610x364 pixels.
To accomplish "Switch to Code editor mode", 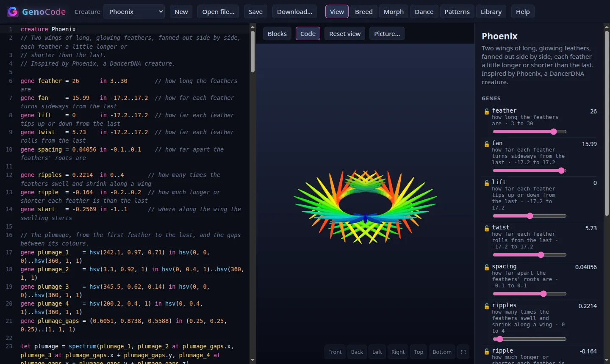I will pyautogui.click(x=308, y=34).
